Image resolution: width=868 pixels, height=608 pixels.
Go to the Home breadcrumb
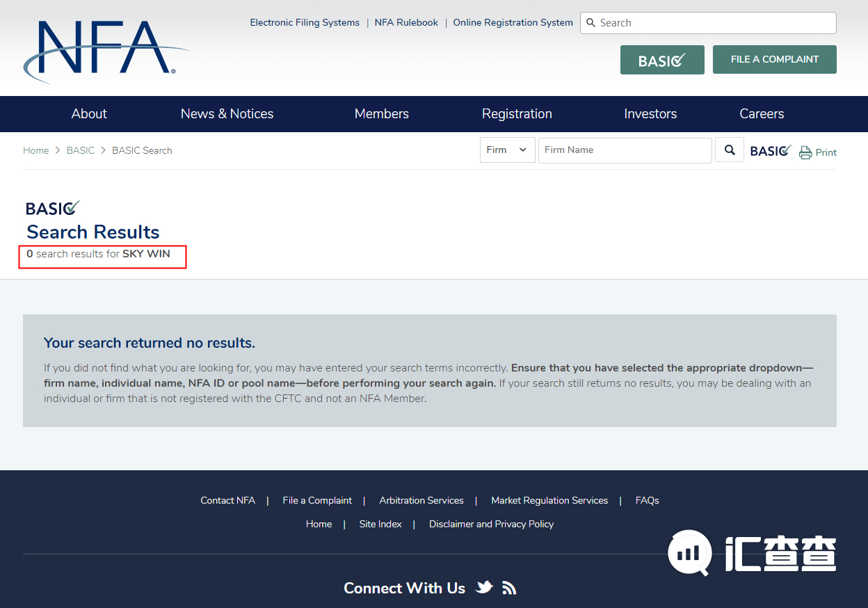pyautogui.click(x=36, y=150)
